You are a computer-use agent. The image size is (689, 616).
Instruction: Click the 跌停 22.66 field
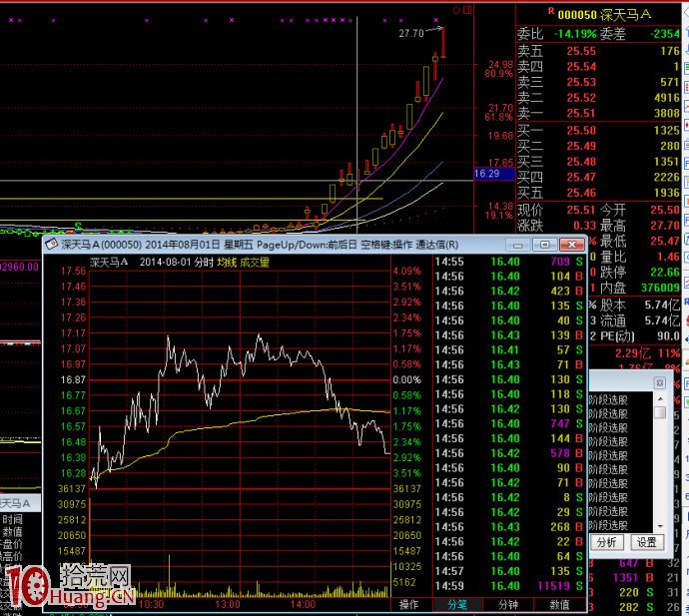point(640,273)
